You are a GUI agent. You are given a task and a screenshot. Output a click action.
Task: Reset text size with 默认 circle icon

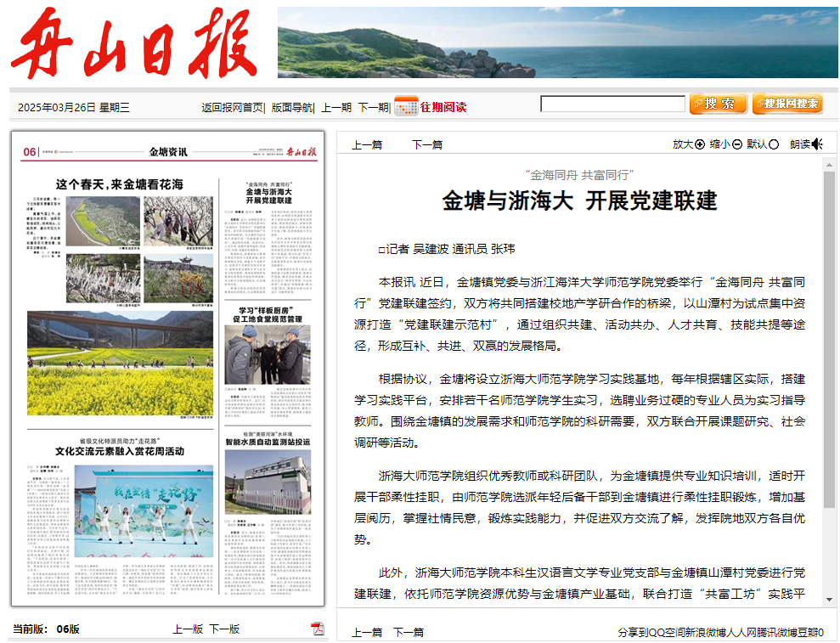pyautogui.click(x=774, y=144)
